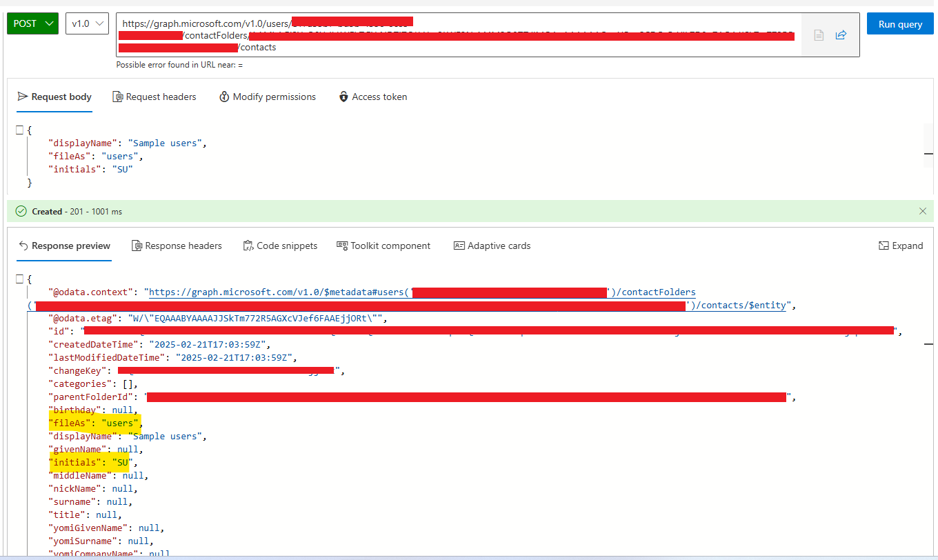Click the "nickName": null response line

point(93,488)
